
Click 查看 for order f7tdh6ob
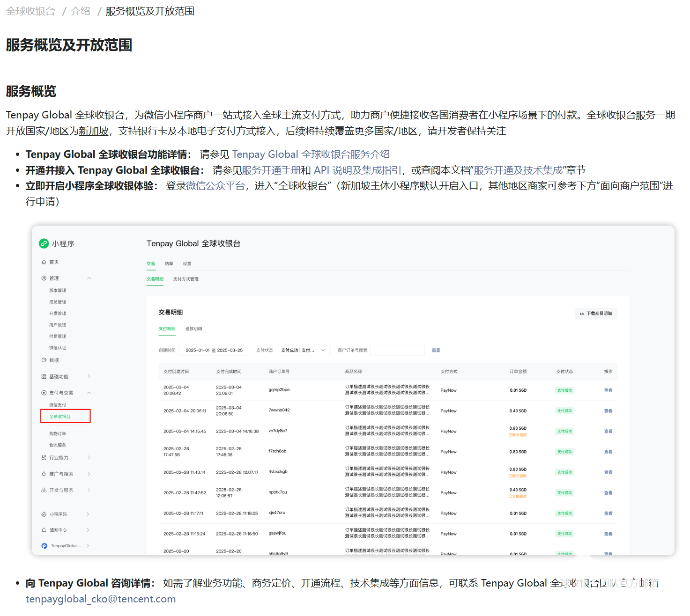608,452
